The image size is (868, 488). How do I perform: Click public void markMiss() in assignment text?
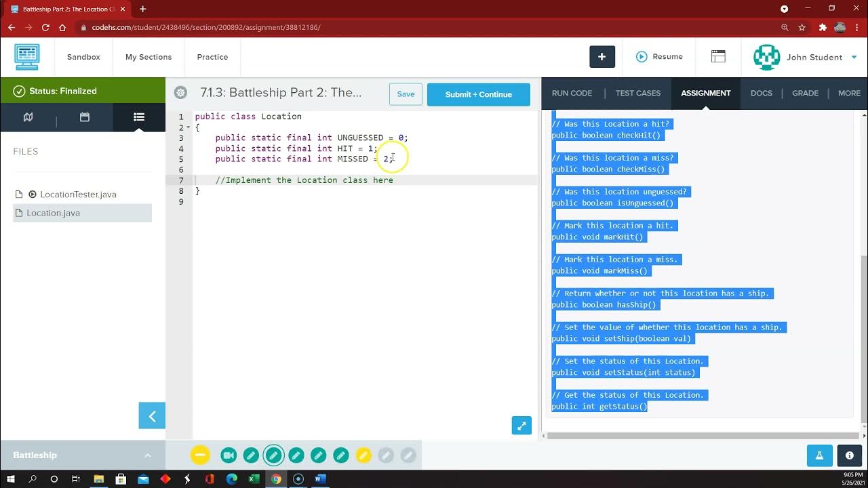[x=599, y=270]
